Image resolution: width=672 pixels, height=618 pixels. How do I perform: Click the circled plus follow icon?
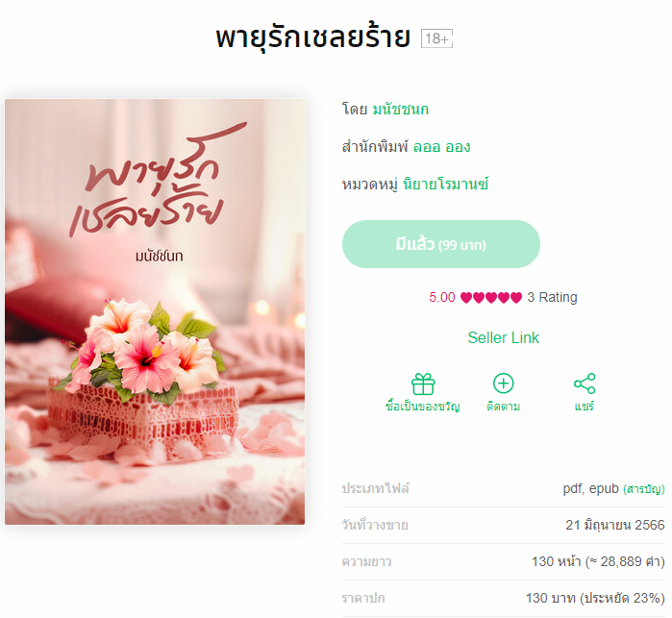click(x=503, y=383)
